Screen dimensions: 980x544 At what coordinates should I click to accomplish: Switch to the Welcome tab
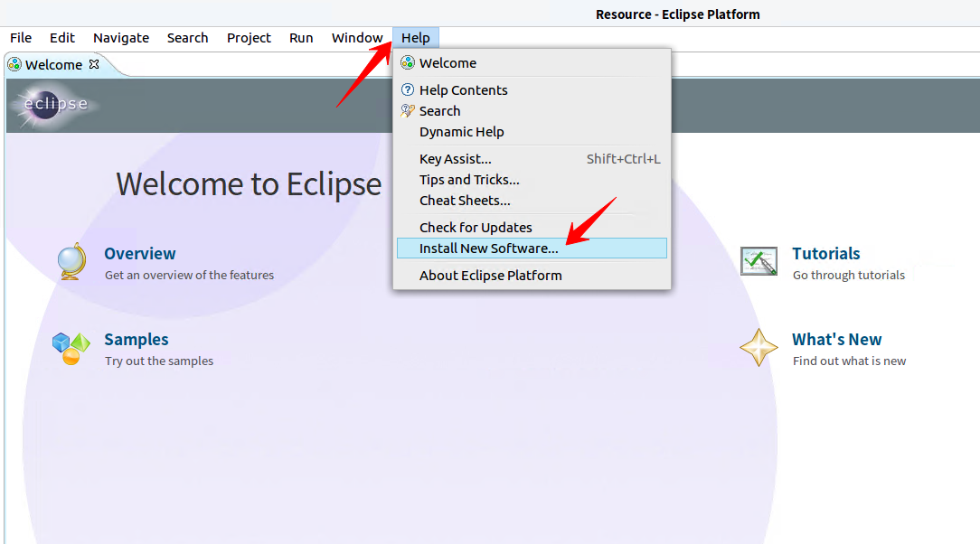[53, 65]
